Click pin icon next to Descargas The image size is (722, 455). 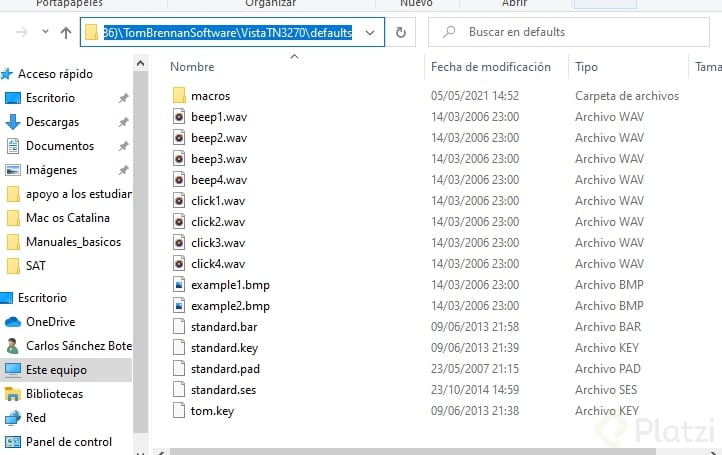click(123, 122)
